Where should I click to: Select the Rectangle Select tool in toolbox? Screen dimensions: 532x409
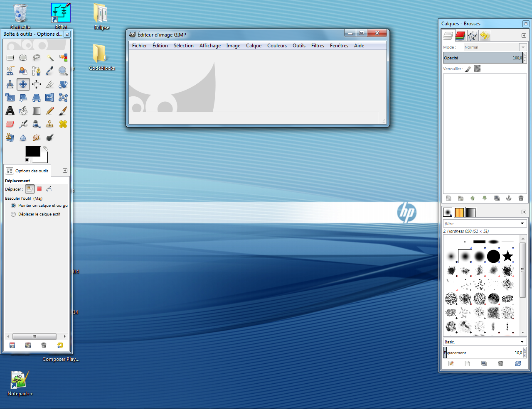click(10, 58)
